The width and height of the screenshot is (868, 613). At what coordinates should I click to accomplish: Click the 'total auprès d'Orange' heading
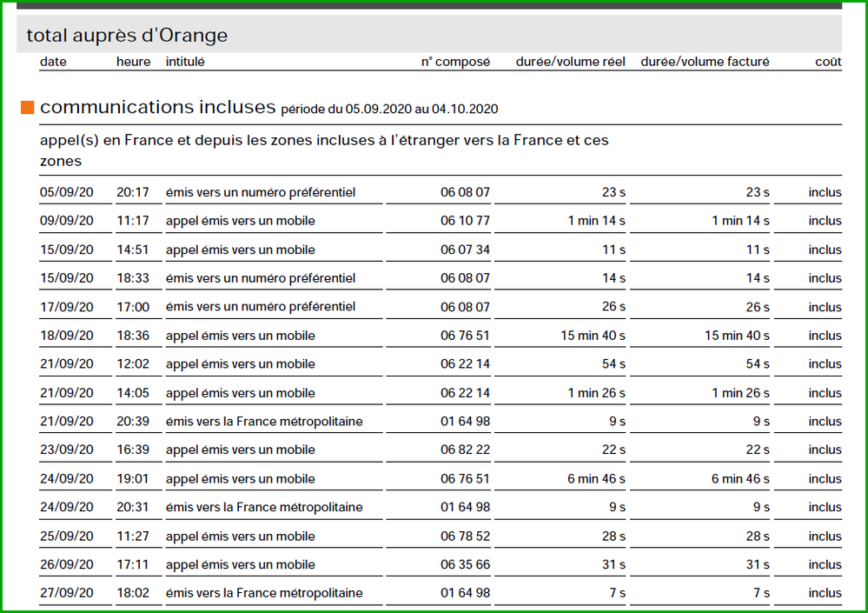coord(127,36)
